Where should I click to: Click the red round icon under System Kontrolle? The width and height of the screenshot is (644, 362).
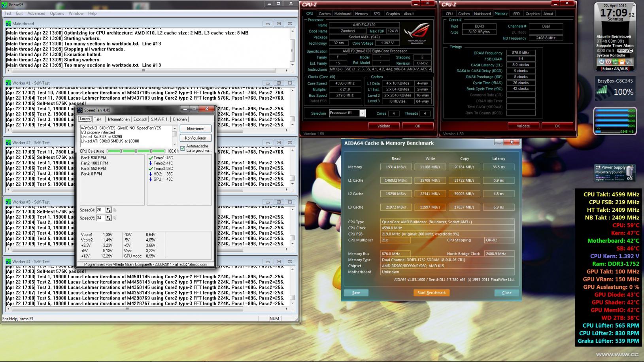click(x=608, y=62)
